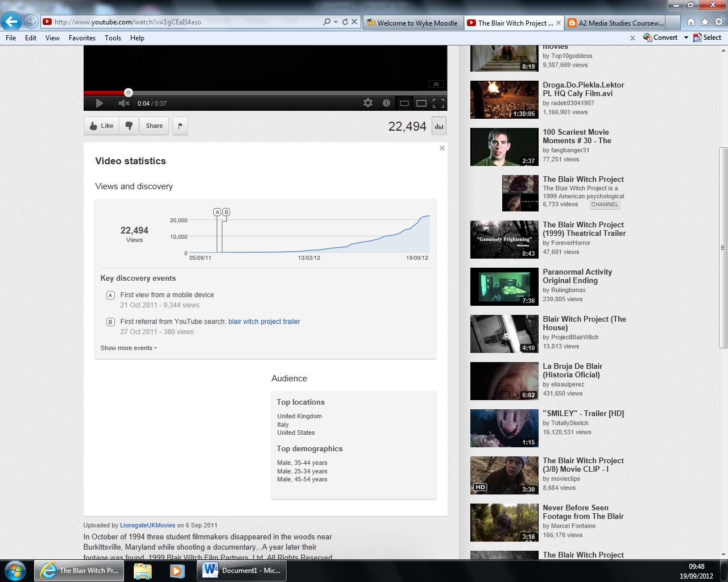
Task: Open SMILEY Trailer HD thumbnail
Action: click(x=504, y=428)
